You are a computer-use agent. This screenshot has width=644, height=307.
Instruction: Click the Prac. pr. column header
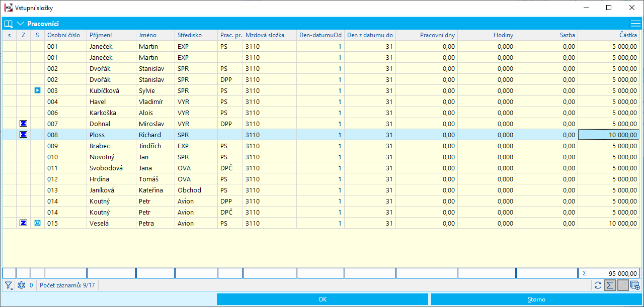(x=230, y=35)
